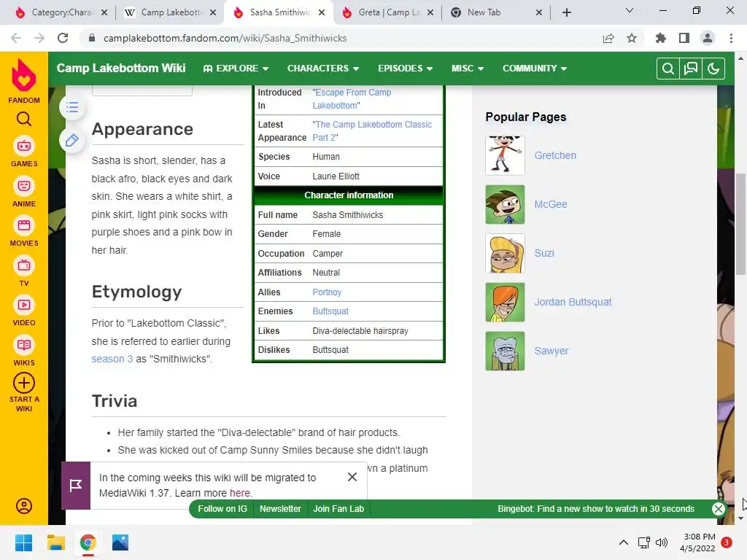Click the Suzi thumbnail image
The height and width of the screenshot is (560, 747).
(505, 253)
